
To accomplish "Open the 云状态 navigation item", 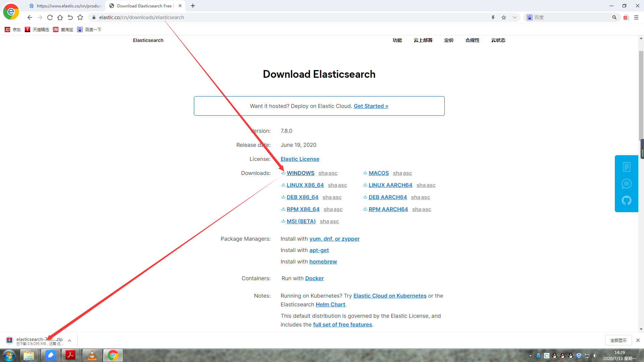I will coord(498,40).
